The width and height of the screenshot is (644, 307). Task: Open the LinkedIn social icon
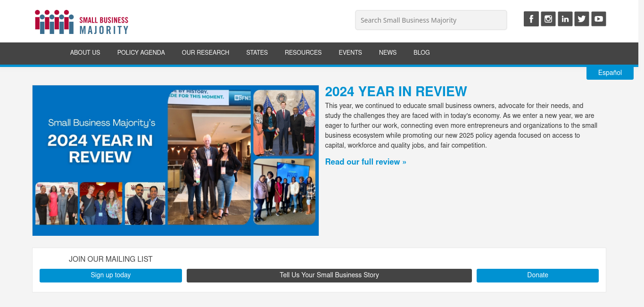coord(565,19)
